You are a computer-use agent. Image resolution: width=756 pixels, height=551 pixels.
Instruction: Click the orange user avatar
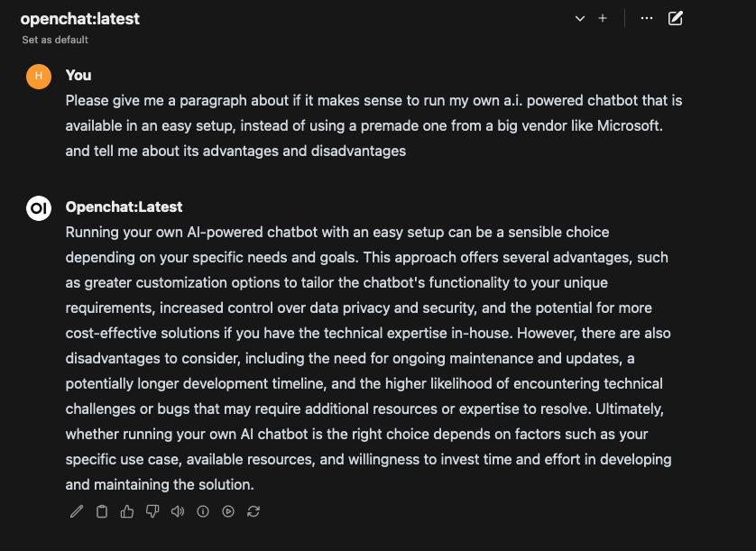pos(38,76)
